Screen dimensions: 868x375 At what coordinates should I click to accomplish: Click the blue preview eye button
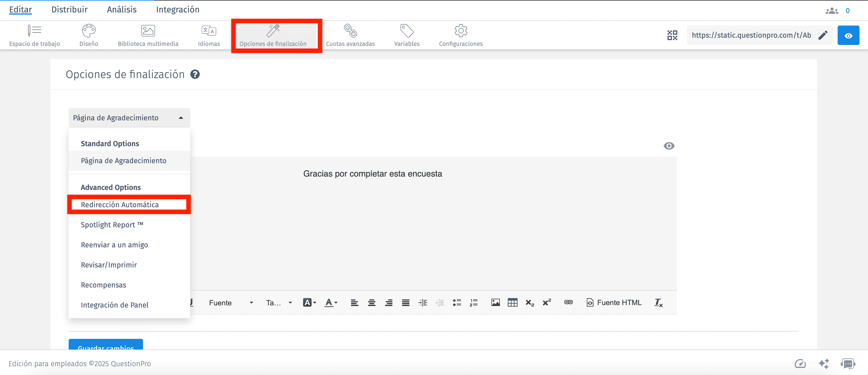pos(848,35)
